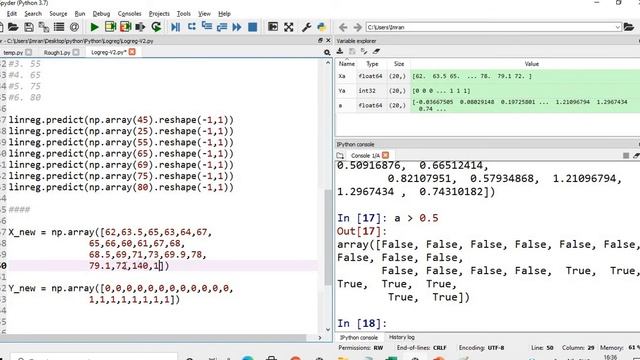Click the Variable explorer edit pencil icon
This screenshot has height=360, width=640.
point(364,51)
